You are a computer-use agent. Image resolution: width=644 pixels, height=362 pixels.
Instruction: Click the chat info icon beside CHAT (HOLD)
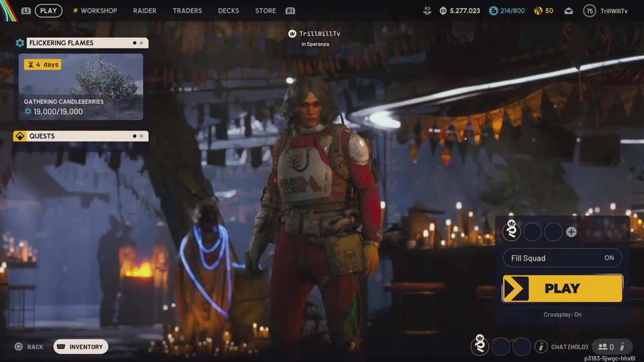coord(541,346)
